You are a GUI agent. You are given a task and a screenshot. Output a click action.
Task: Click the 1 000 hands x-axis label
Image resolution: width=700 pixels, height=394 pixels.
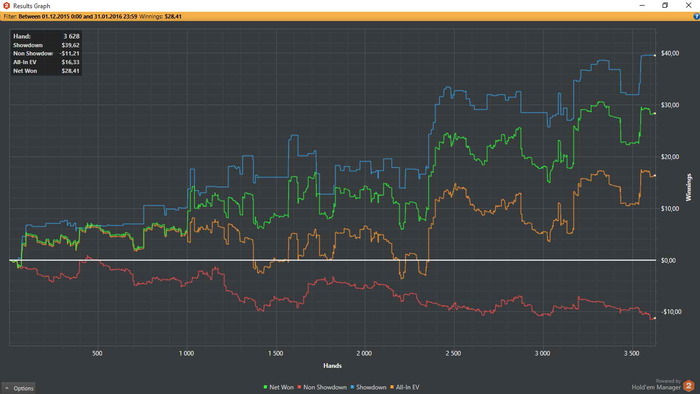[186, 353]
